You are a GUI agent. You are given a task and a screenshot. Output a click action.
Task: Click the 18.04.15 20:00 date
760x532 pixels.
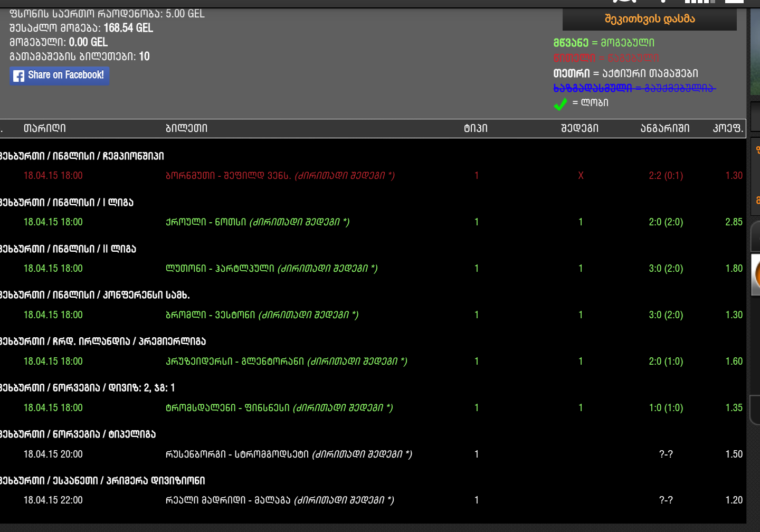[53, 454]
